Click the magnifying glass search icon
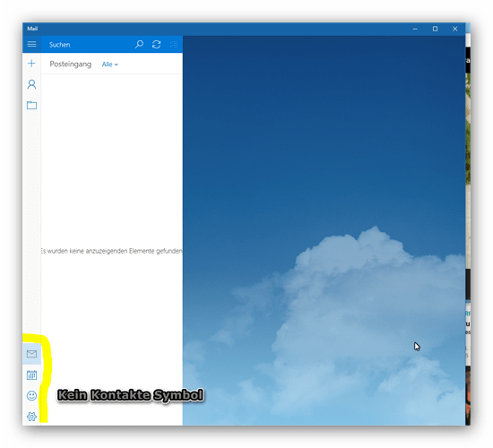The height and width of the screenshot is (448, 493). 139,44
